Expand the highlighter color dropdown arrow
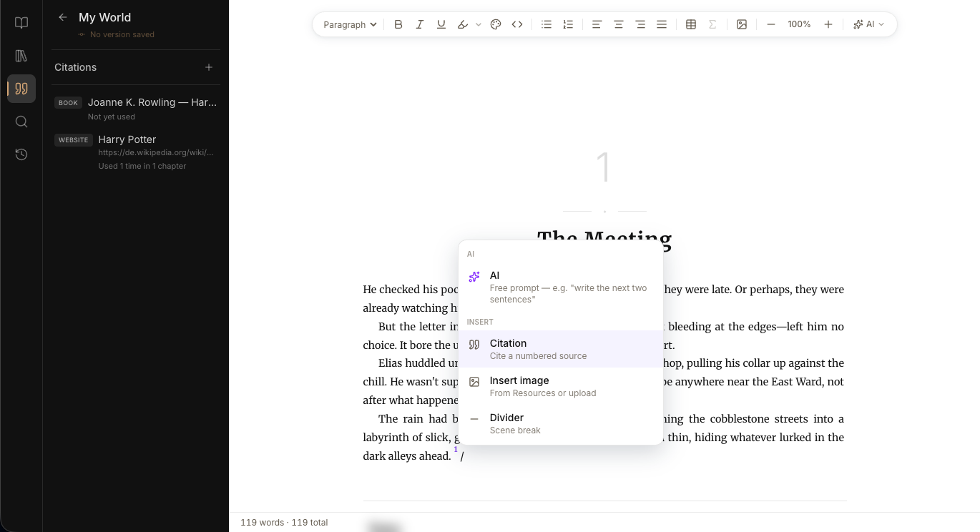The image size is (980, 532). coord(479,24)
